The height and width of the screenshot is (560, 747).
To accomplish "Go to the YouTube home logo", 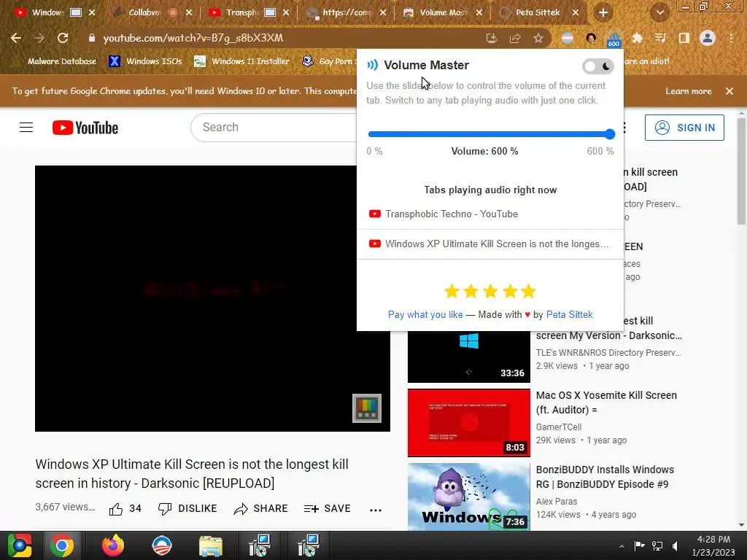I will 85,128.
